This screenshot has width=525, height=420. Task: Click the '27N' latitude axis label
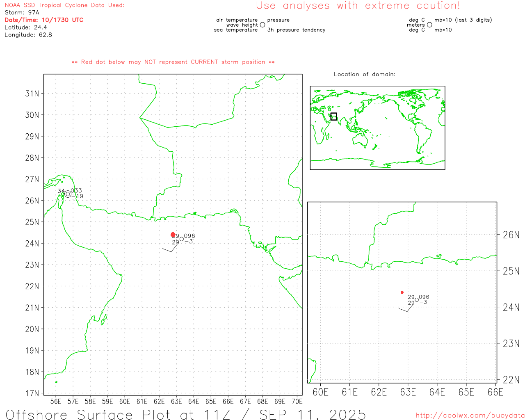click(x=32, y=179)
